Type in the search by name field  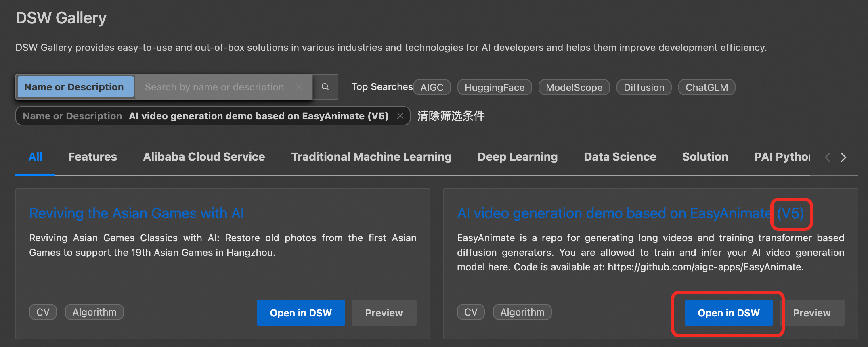[214, 87]
